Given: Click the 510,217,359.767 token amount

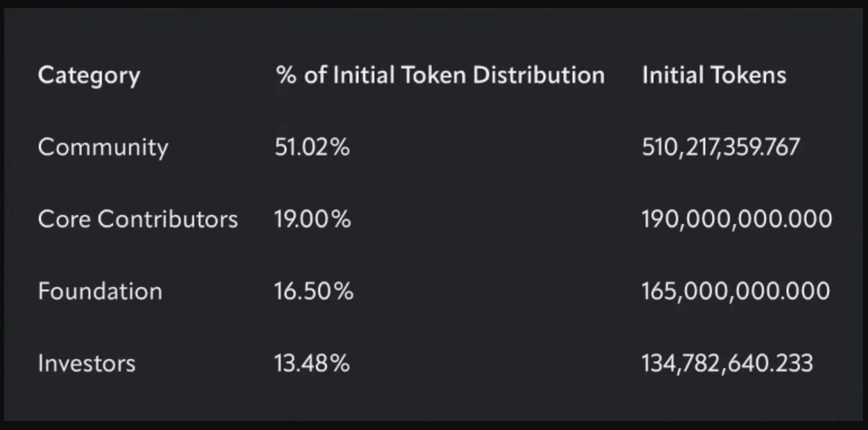Looking at the screenshot, I should click(x=721, y=148).
